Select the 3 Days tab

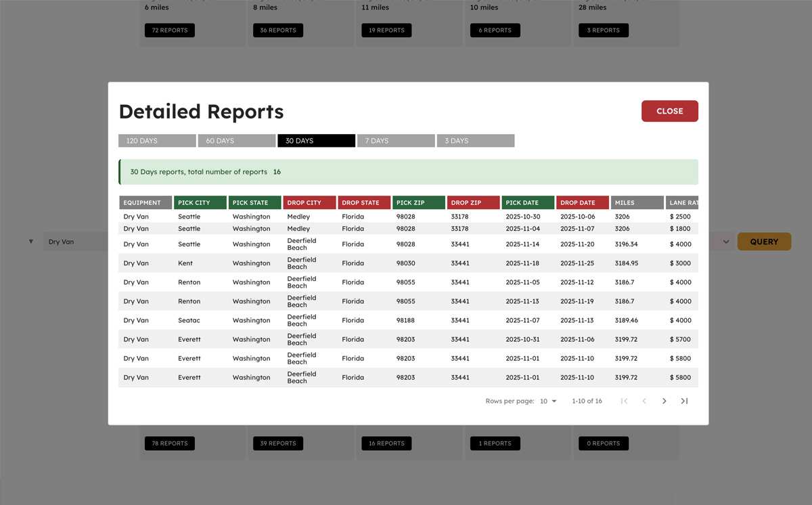coord(475,141)
